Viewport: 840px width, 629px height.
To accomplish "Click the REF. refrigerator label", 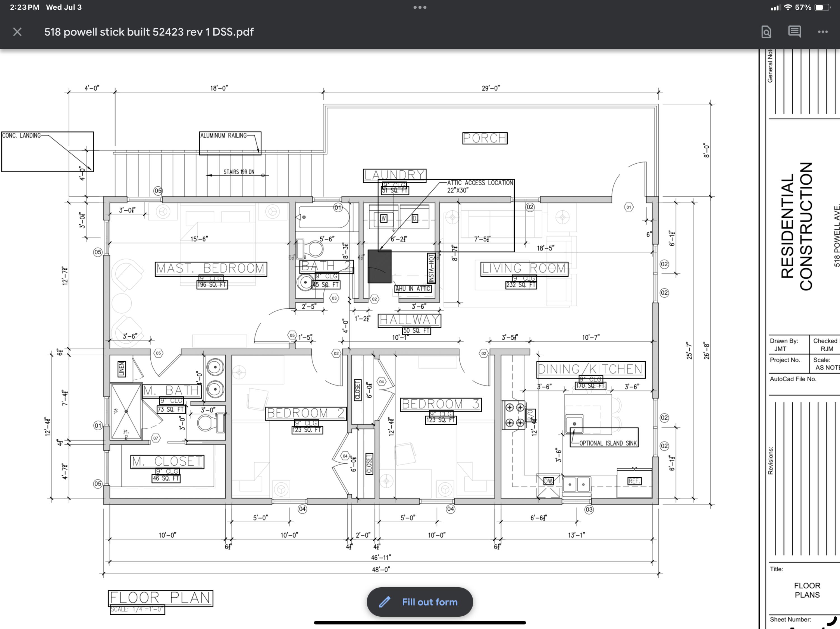I will pos(634,481).
